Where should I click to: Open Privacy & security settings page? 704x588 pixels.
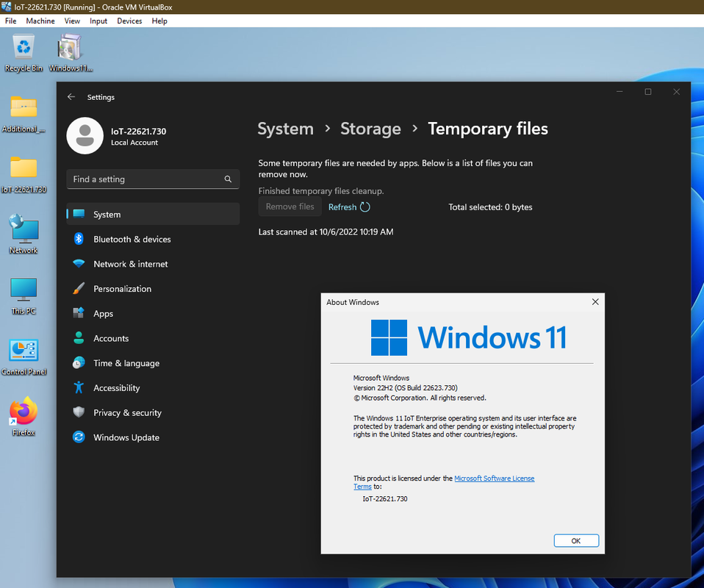(153, 412)
